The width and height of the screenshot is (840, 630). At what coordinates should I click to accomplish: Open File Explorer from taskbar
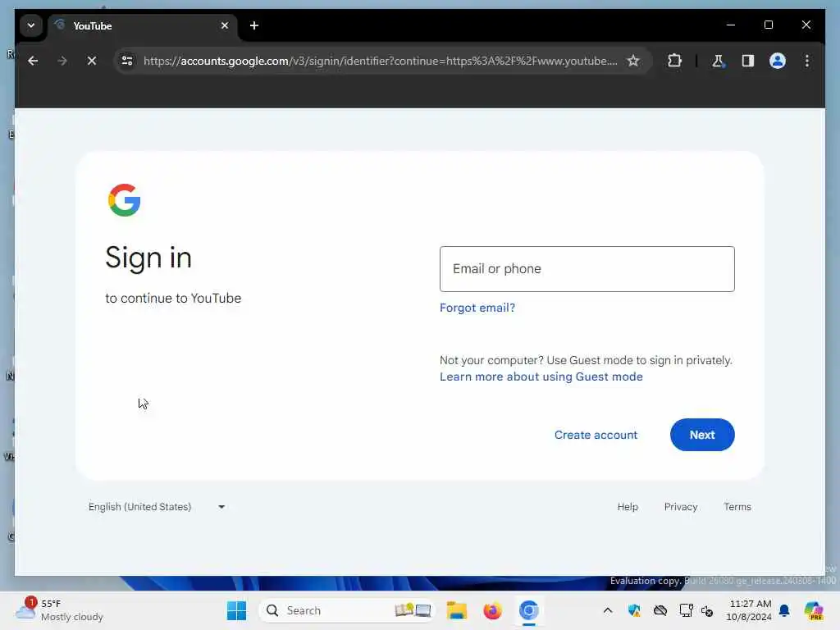pos(456,610)
